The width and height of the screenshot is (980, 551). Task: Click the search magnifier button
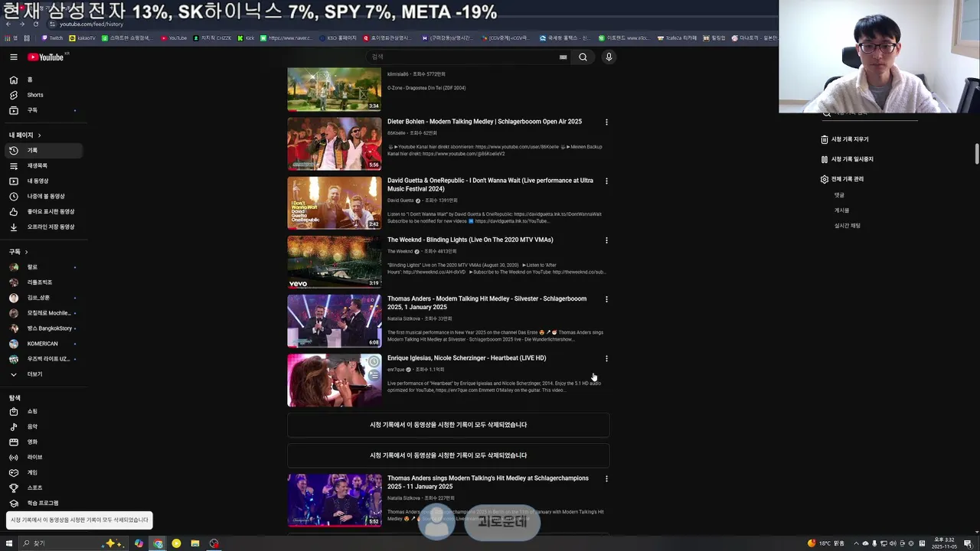pyautogui.click(x=583, y=57)
